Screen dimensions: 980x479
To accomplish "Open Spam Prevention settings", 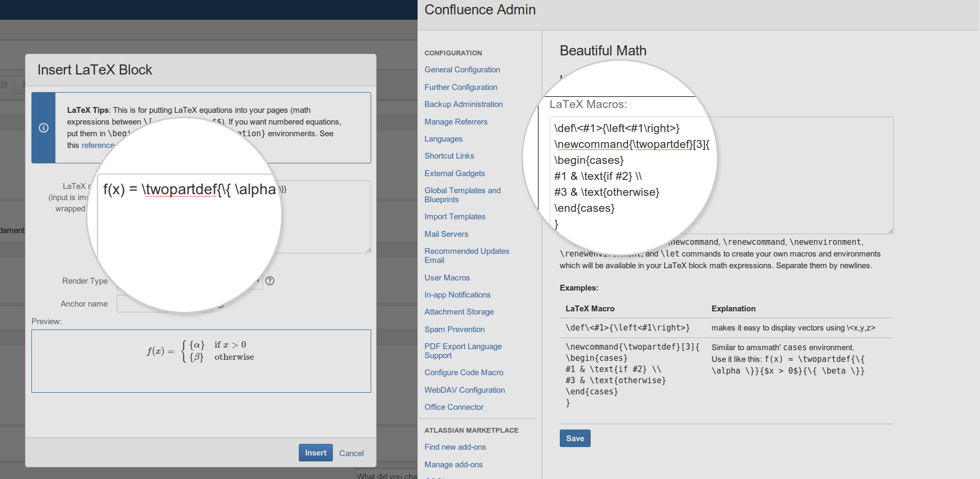I will click(454, 329).
